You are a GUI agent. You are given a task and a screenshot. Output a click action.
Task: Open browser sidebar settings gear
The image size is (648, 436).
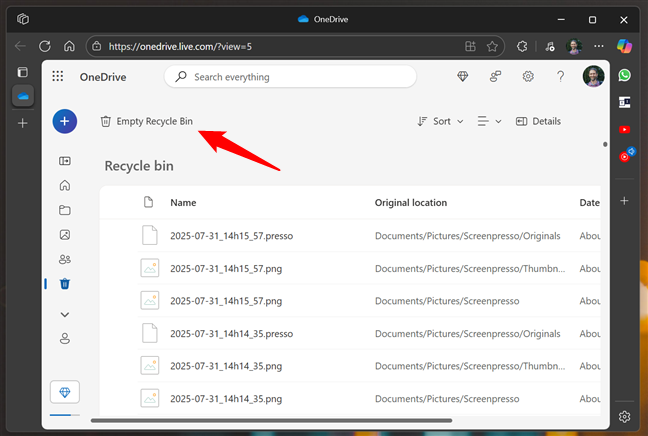624,417
